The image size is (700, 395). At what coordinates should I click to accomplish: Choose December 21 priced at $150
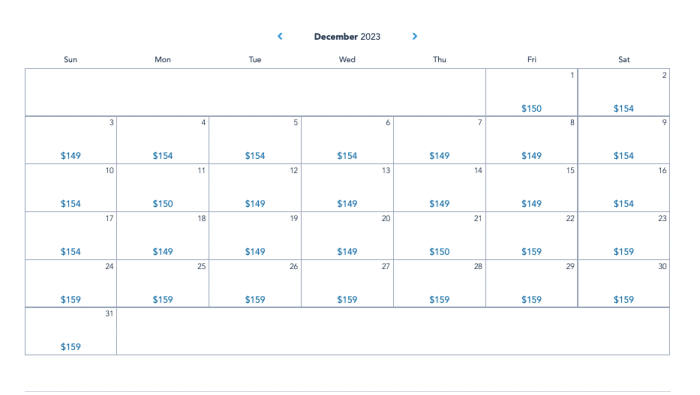pyautogui.click(x=439, y=236)
